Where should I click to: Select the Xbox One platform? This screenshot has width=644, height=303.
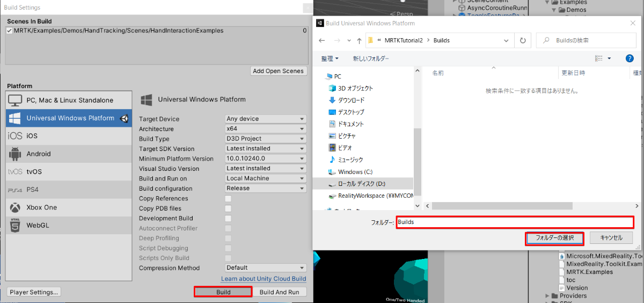click(69, 207)
